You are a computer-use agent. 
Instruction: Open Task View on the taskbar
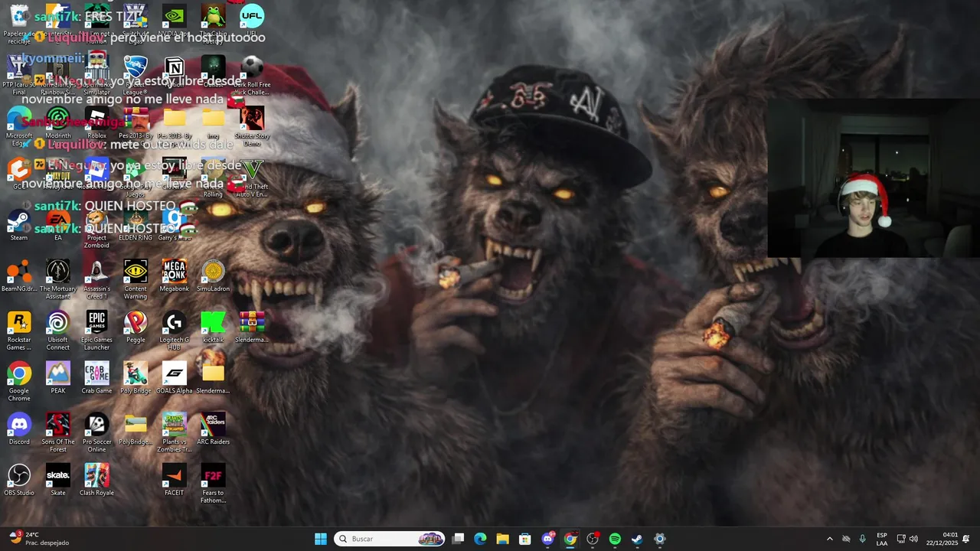(x=458, y=539)
